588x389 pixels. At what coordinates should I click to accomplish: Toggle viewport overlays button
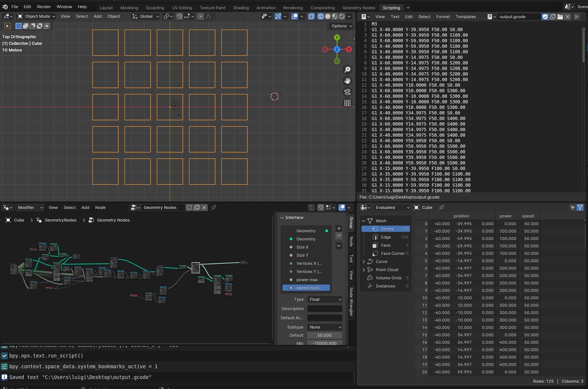[295, 16]
